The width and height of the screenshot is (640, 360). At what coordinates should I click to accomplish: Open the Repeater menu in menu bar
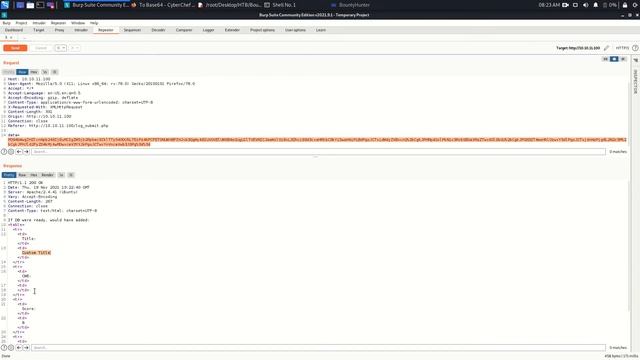[58, 23]
